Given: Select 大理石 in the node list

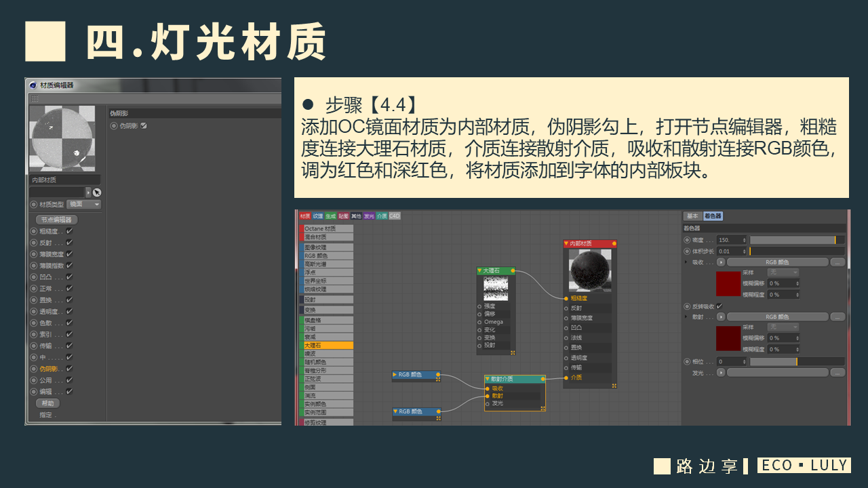Looking at the screenshot, I should point(326,345).
